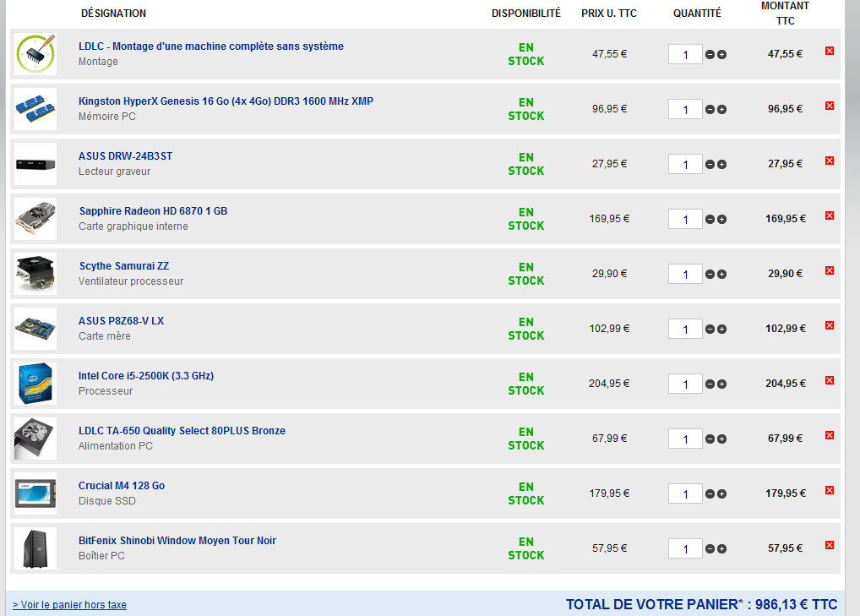This screenshot has height=616, width=860.
Task: Open the ASUS P8Z68-V LX product link
Action: coord(121,320)
